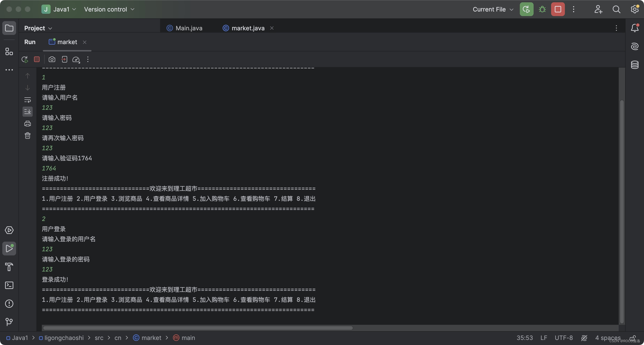
Task: Change file encoding UTF-8
Action: [x=563, y=338]
